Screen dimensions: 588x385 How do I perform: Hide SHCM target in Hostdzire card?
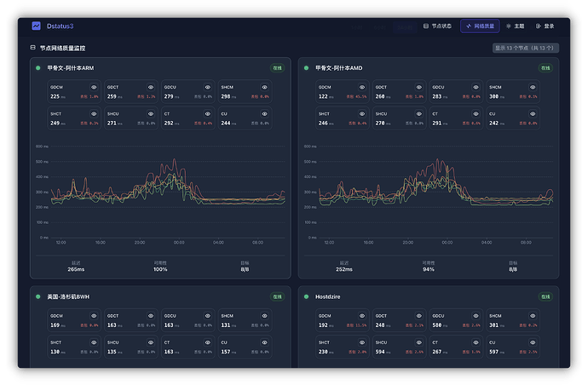coord(533,316)
